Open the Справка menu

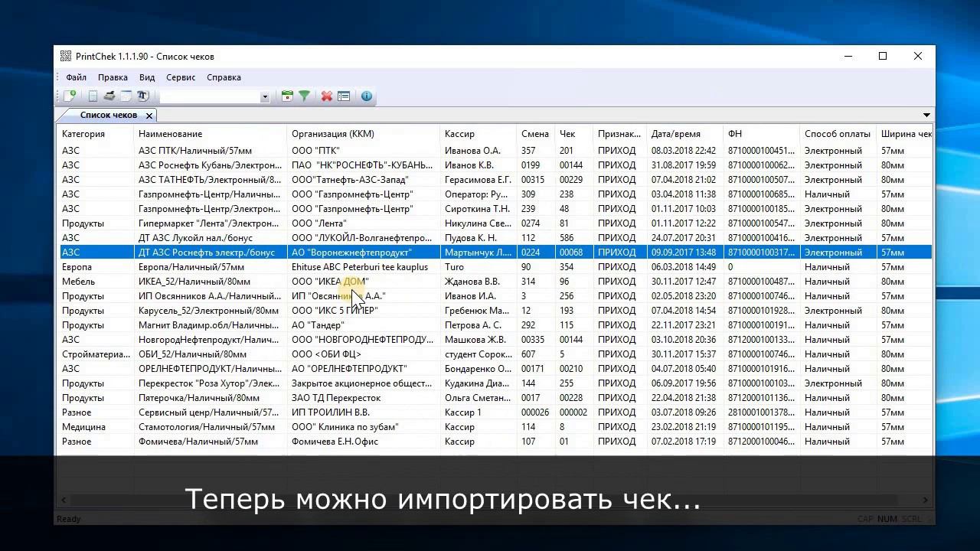click(x=224, y=77)
